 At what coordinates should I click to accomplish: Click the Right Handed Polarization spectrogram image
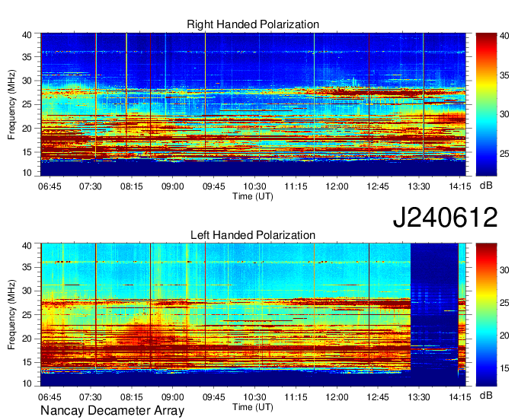click(253, 104)
